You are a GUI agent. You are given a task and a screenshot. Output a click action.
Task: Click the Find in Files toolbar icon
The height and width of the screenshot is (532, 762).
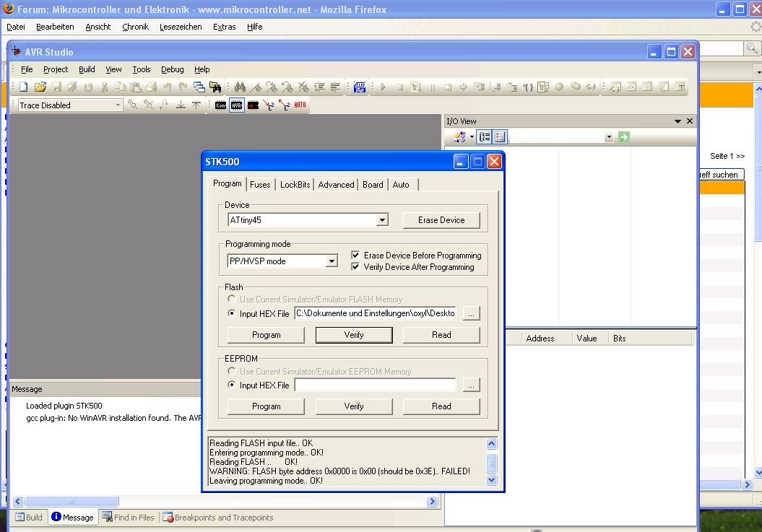pyautogui.click(x=215, y=87)
